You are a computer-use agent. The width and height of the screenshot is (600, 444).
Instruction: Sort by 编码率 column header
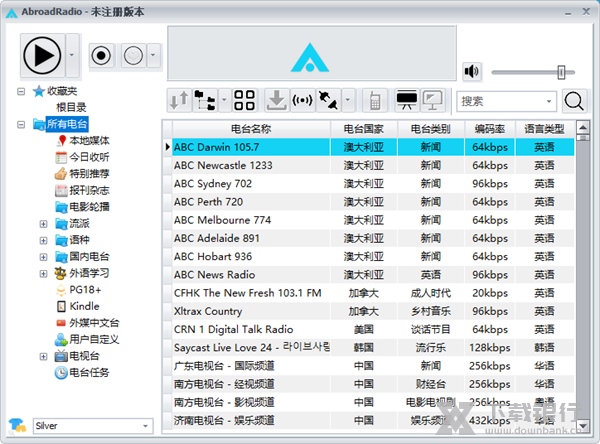click(490, 129)
